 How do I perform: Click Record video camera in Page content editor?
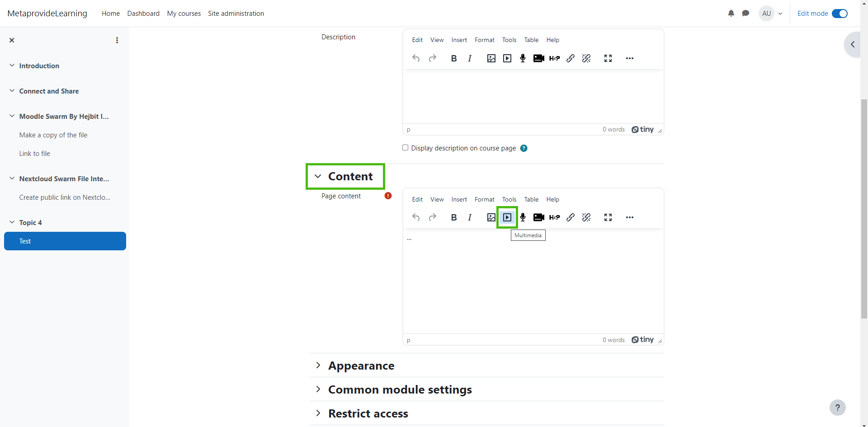(x=538, y=217)
